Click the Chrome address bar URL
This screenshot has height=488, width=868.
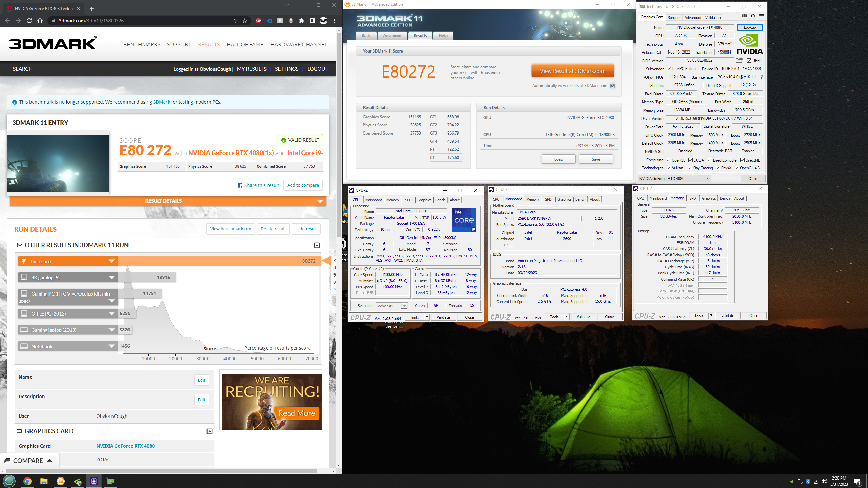coord(91,21)
